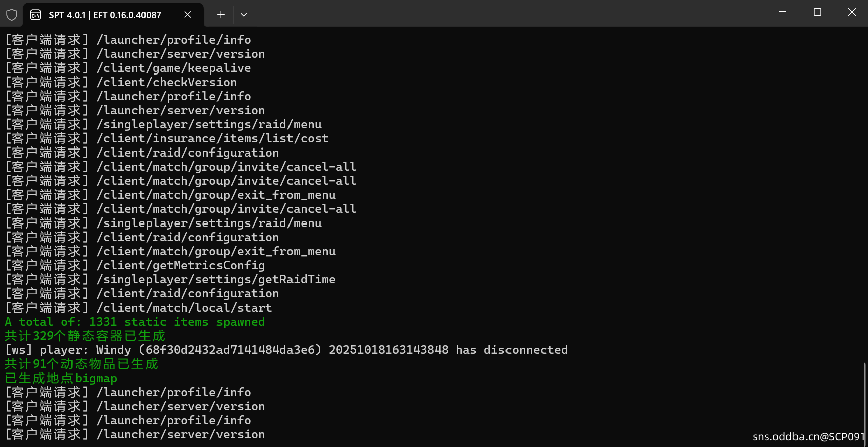Screen dimensions: 868x447
Task: Click the /client/insurance/items/list/cost line
Action: [x=212, y=139]
